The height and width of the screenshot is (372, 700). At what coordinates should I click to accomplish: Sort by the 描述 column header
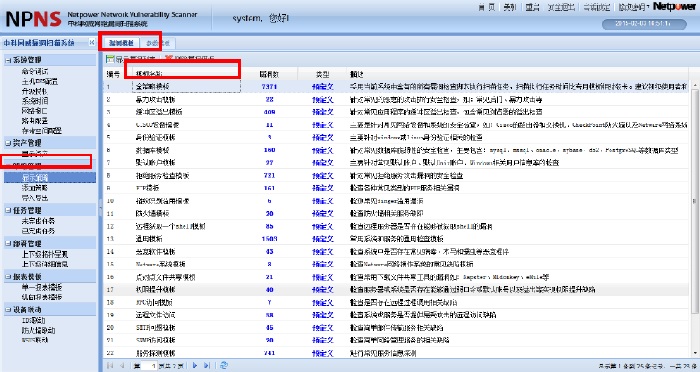[x=518, y=74]
